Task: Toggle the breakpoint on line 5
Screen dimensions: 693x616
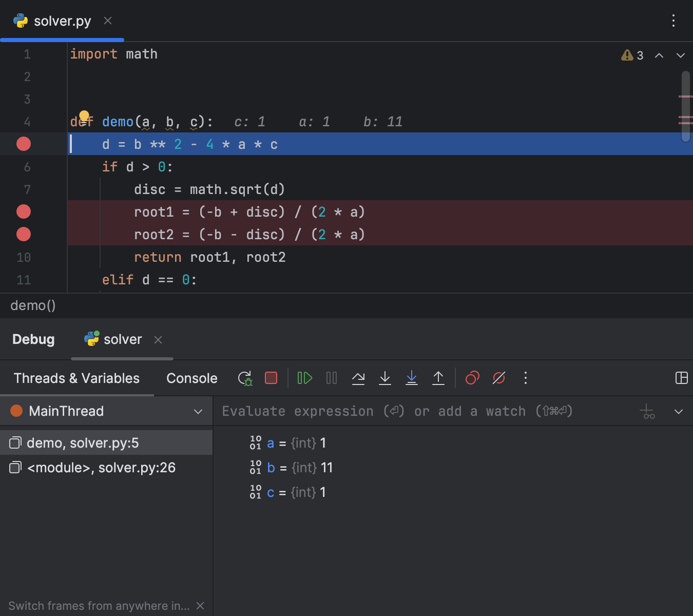Action: [23, 144]
